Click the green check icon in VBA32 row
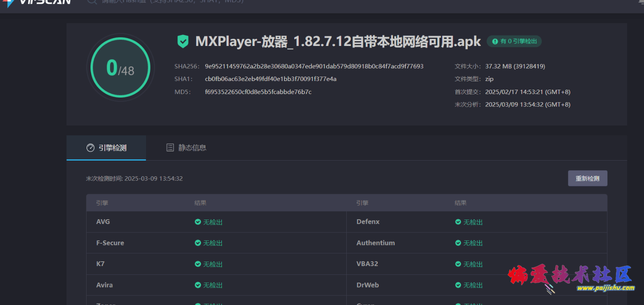Viewport: 644px width, 305px height. 458,264
